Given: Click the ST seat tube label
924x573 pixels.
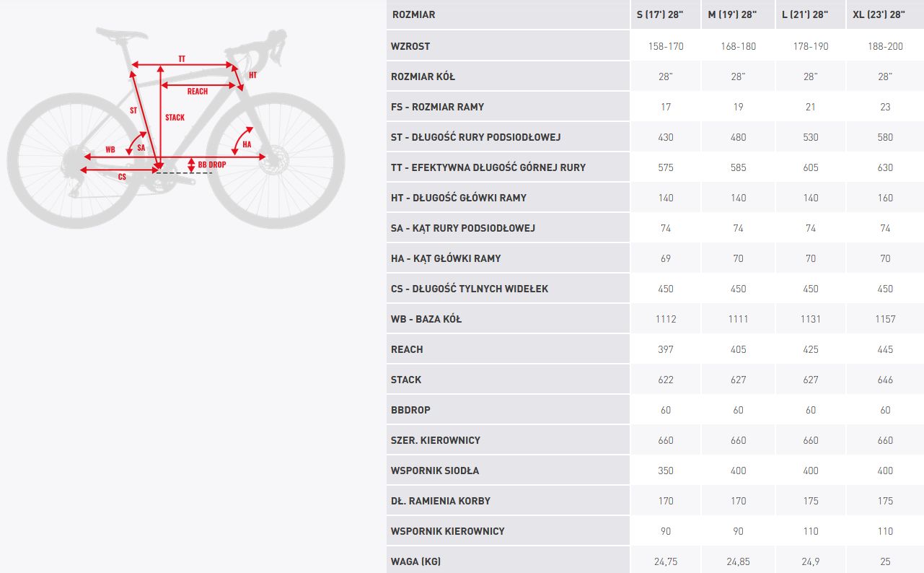Looking at the screenshot, I should pyautogui.click(x=133, y=110).
